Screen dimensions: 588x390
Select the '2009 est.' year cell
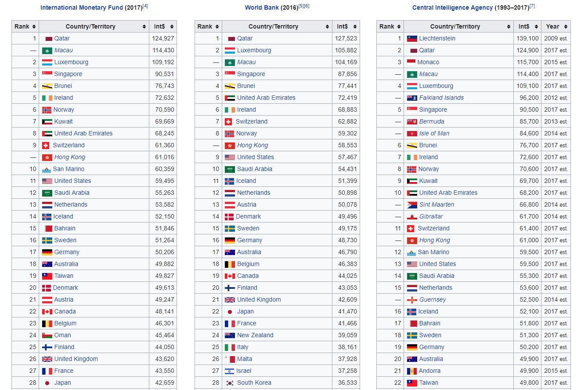point(556,39)
